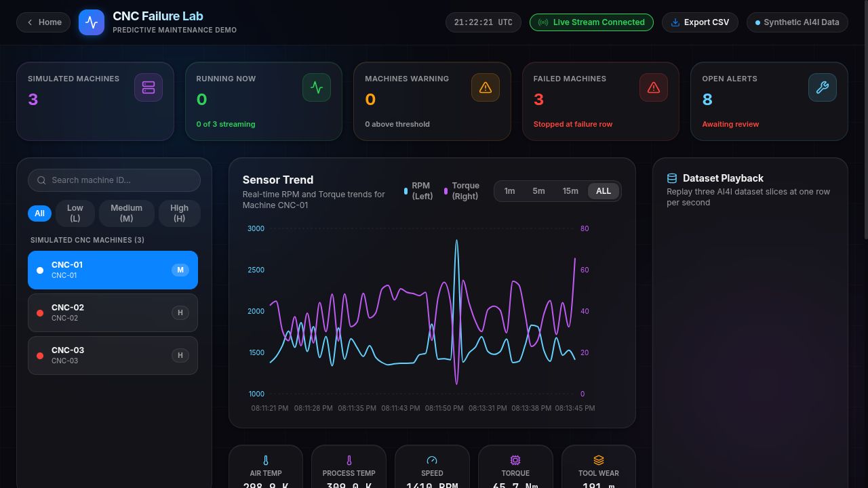This screenshot has width=868, height=488.
Task: Click the '0 of 3 streaming' text
Action: (x=226, y=124)
